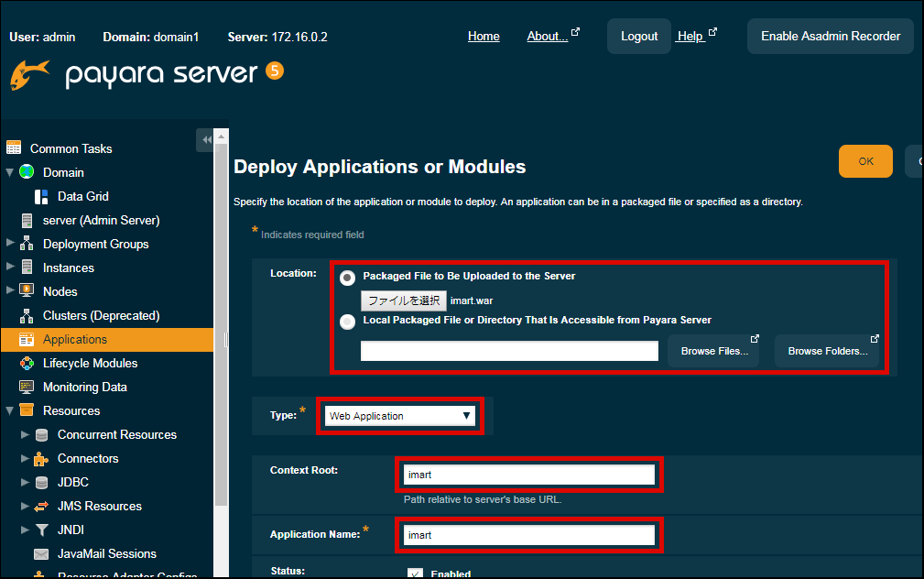The height and width of the screenshot is (579, 924).
Task: Click the Deployment Groups icon
Action: pyautogui.click(x=27, y=244)
